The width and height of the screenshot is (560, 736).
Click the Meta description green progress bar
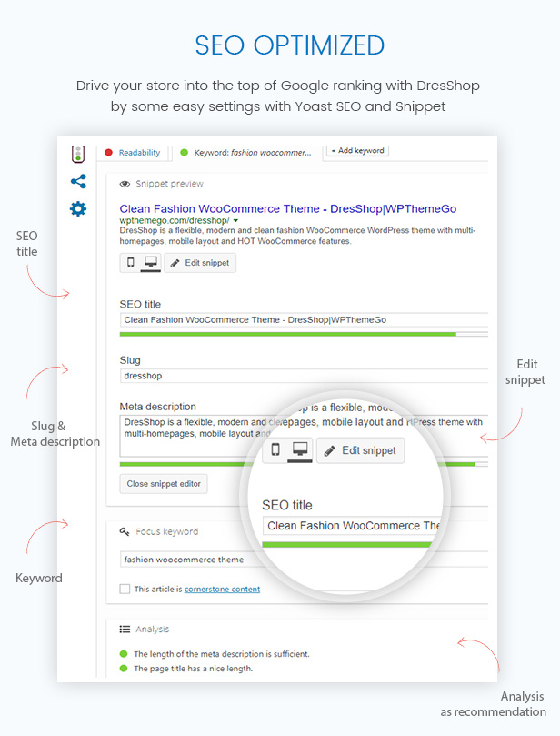point(183,464)
